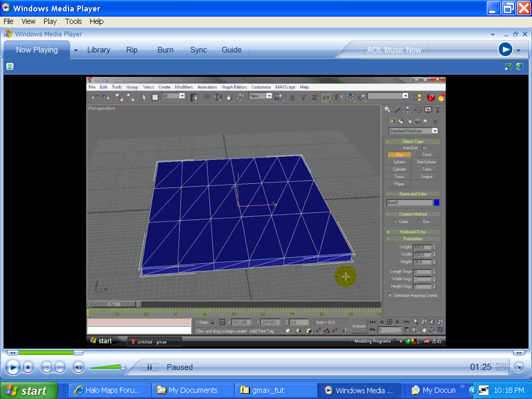Click the AOL Music Now link

394,50
